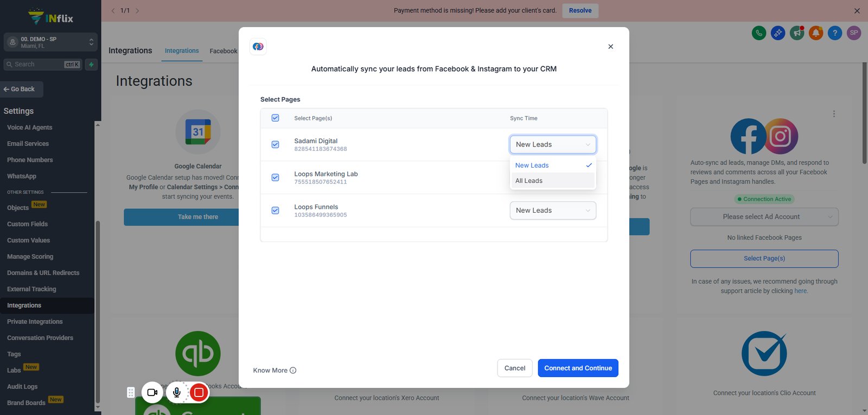Toggle the microphone in recording toolbar
This screenshot has width=868, height=415.
point(177,392)
